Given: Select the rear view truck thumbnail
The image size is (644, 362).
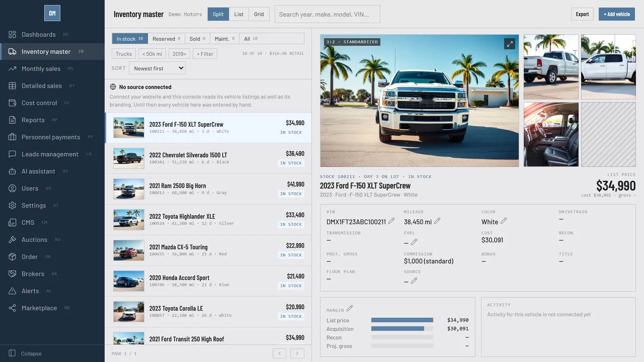Looking at the screenshot, I should click(551, 66).
